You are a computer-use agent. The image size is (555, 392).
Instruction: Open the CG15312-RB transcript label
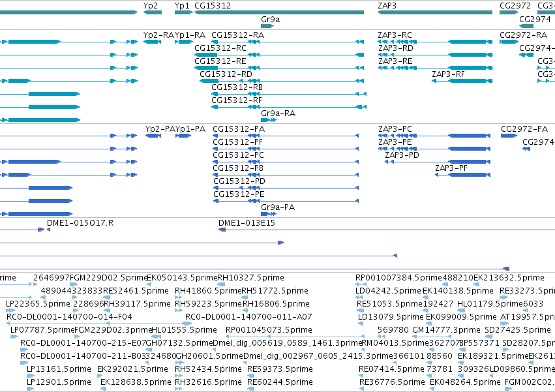(237, 87)
